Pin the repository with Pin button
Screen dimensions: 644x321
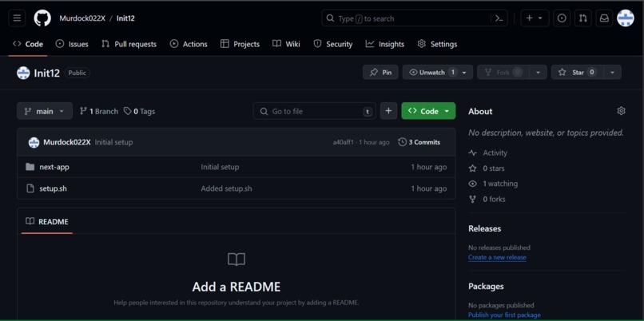point(380,72)
